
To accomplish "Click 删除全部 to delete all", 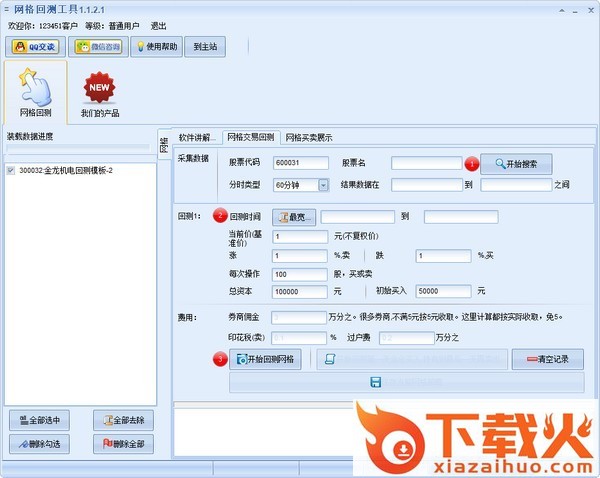I will coord(123,443).
